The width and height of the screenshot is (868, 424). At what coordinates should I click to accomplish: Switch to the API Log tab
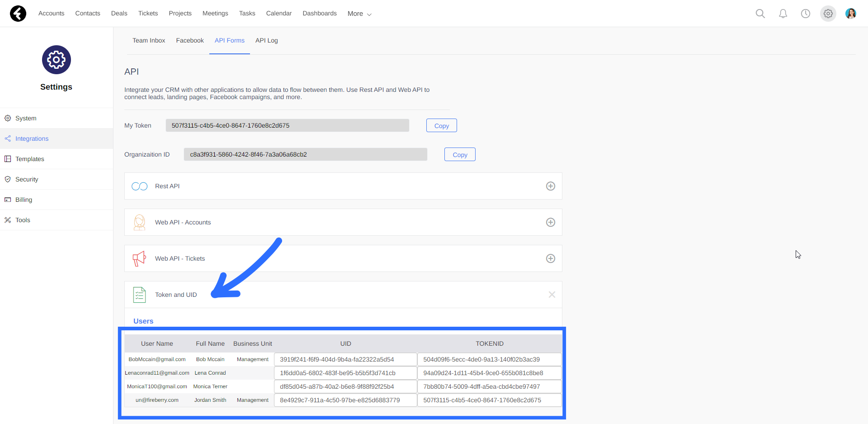pos(266,40)
